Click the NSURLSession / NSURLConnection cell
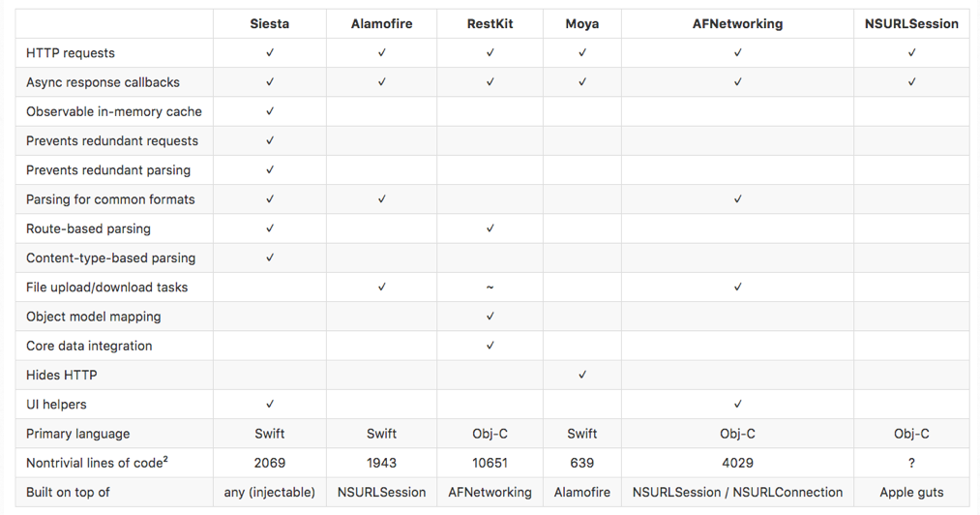 coord(737,492)
